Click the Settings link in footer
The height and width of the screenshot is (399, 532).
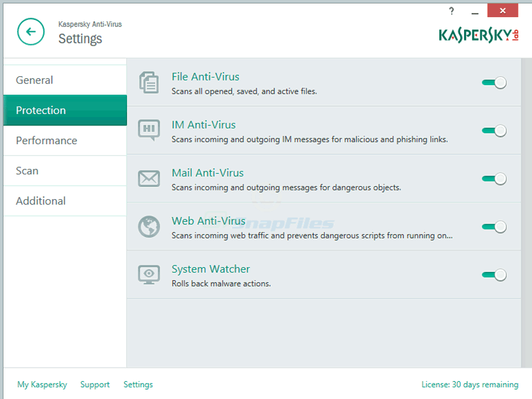pos(138,384)
